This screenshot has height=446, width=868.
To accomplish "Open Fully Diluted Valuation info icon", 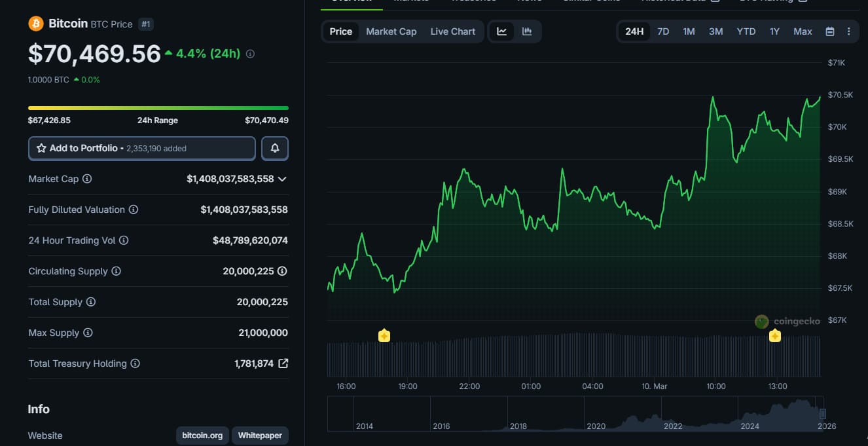I will click(x=134, y=210).
